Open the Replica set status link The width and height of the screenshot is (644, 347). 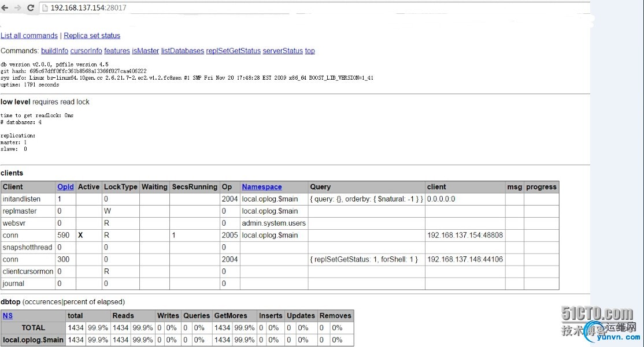[92, 36]
